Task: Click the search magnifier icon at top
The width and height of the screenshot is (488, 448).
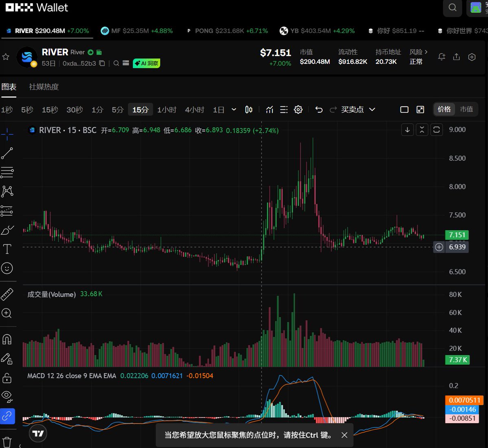Action: 452,8
